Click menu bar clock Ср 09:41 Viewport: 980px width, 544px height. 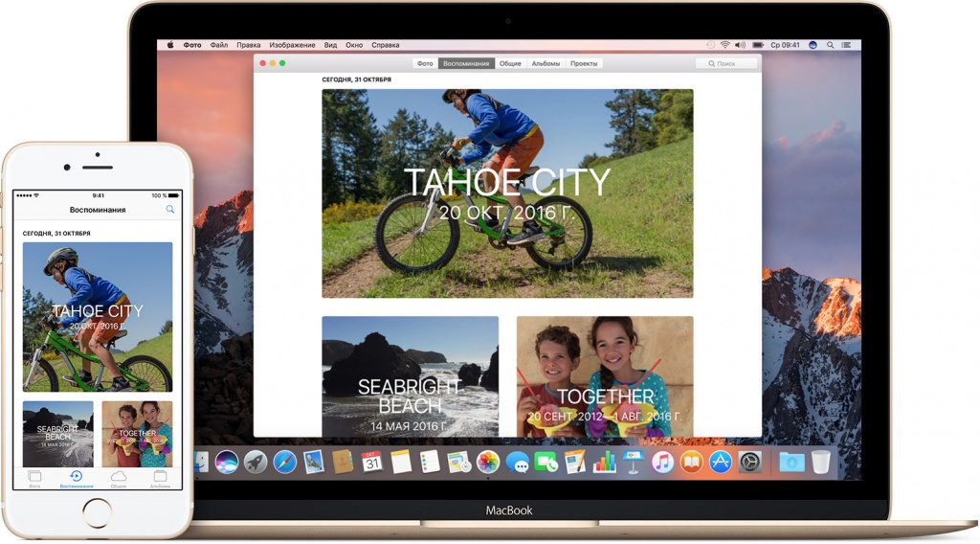click(785, 45)
